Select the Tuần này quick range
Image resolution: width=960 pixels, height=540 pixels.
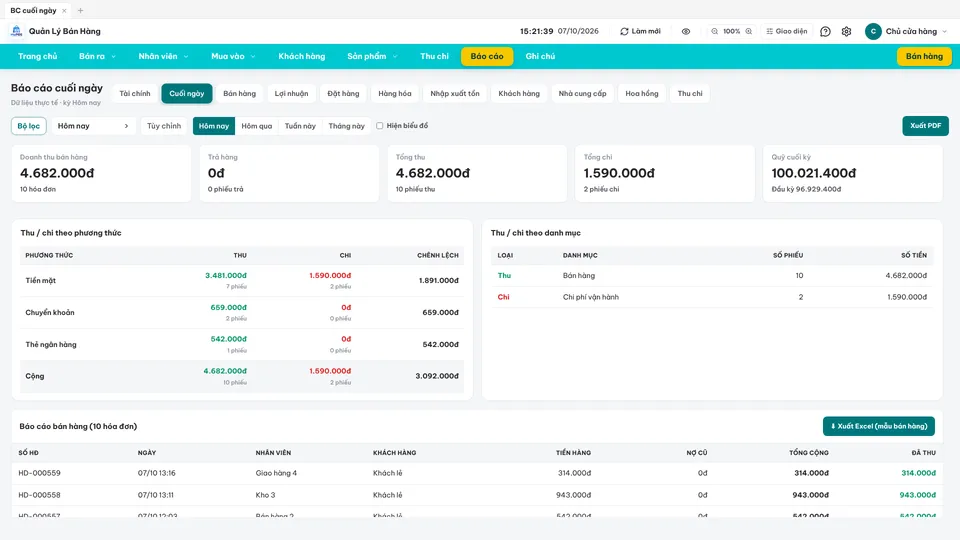[x=300, y=126]
